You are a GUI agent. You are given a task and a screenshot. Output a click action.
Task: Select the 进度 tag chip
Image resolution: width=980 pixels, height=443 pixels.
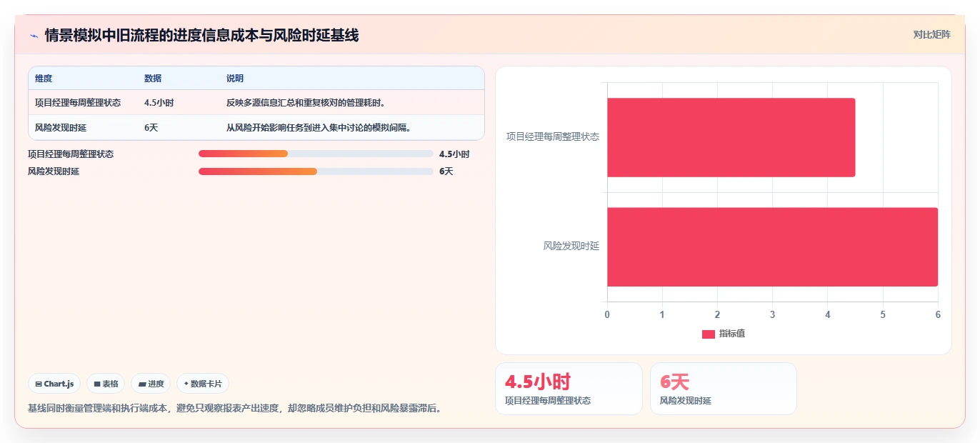coord(151,384)
